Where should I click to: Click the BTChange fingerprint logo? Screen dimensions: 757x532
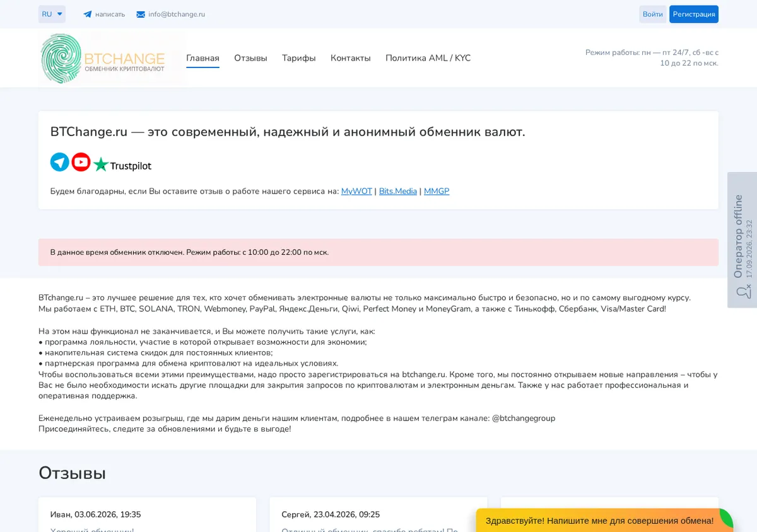point(103,59)
